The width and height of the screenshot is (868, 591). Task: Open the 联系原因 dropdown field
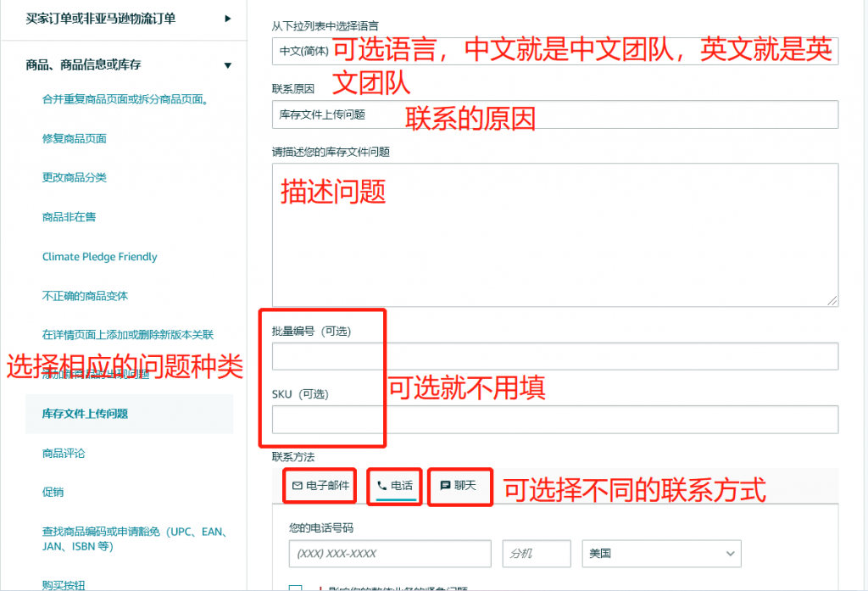[555, 114]
